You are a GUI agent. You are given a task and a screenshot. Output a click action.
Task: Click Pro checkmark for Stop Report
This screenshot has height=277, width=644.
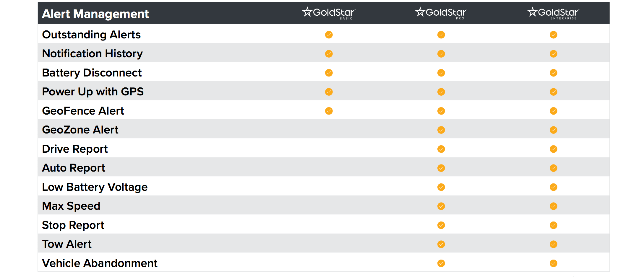point(441,225)
